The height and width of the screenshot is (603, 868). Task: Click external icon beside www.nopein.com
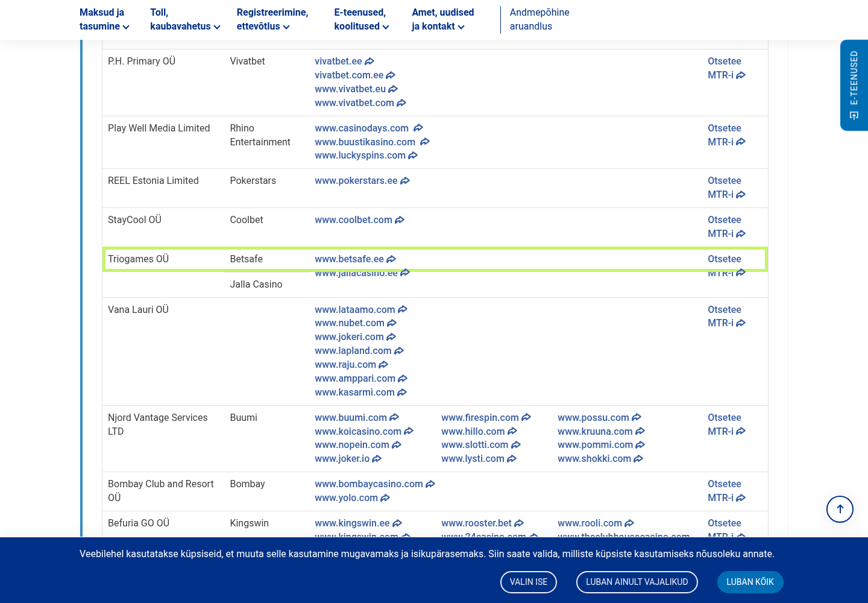(397, 445)
